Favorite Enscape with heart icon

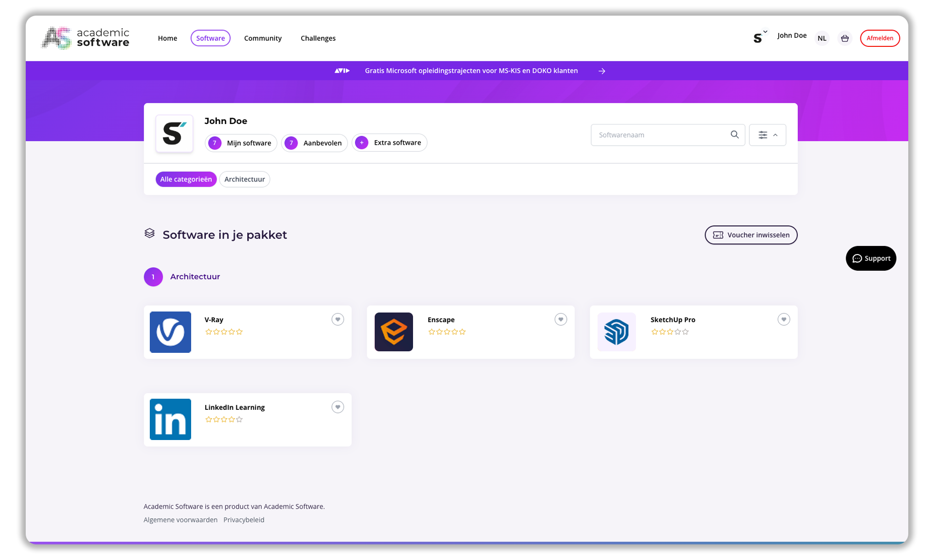pos(560,320)
